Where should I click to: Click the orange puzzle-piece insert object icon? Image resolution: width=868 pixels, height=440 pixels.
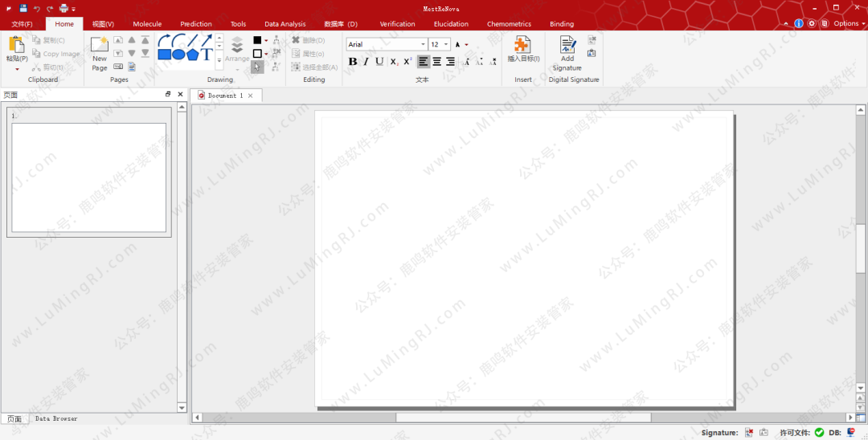point(522,46)
